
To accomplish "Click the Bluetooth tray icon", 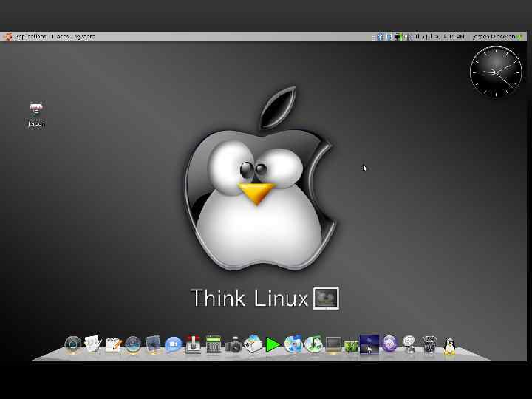I will 380,37.
